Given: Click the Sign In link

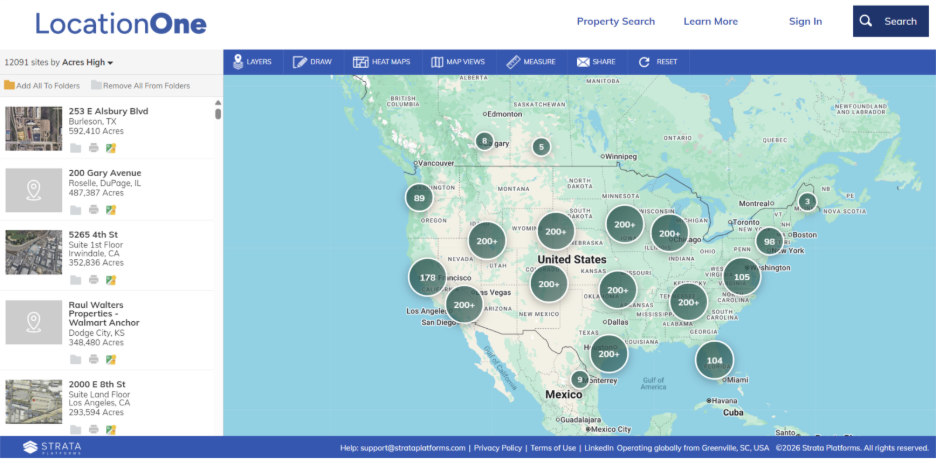Looking at the screenshot, I should click(x=805, y=21).
